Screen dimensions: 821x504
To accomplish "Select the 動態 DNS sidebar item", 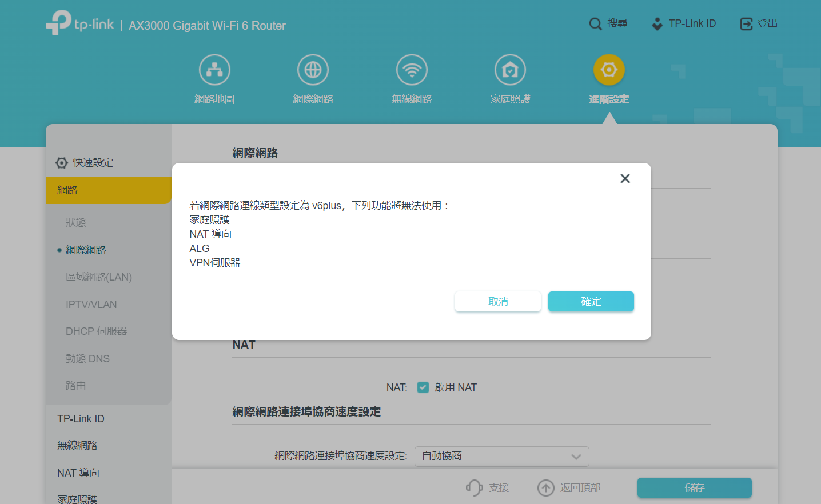I will click(88, 358).
